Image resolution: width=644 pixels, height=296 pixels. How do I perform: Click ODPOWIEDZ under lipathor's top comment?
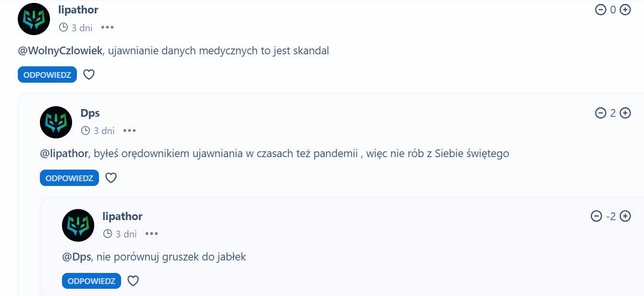point(47,74)
